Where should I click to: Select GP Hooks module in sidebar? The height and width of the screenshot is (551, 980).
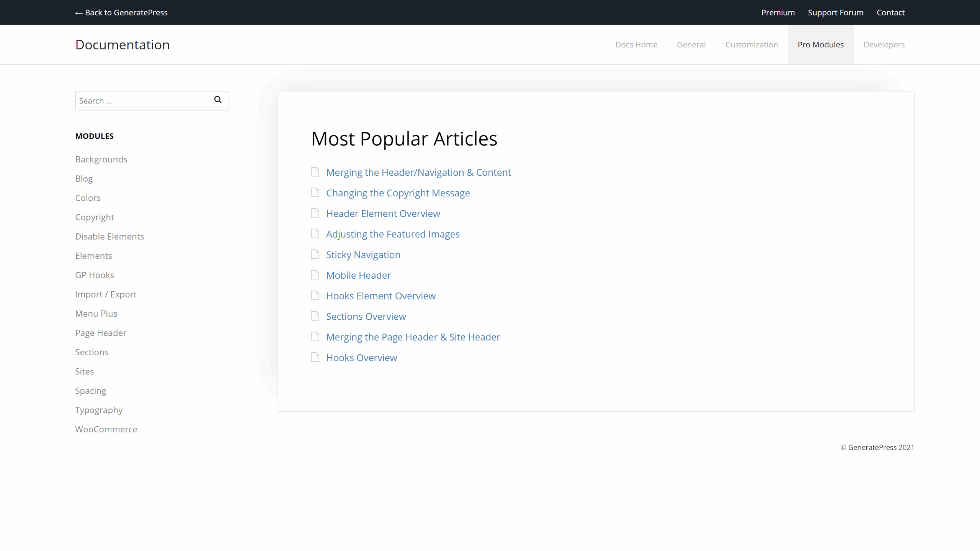click(95, 275)
